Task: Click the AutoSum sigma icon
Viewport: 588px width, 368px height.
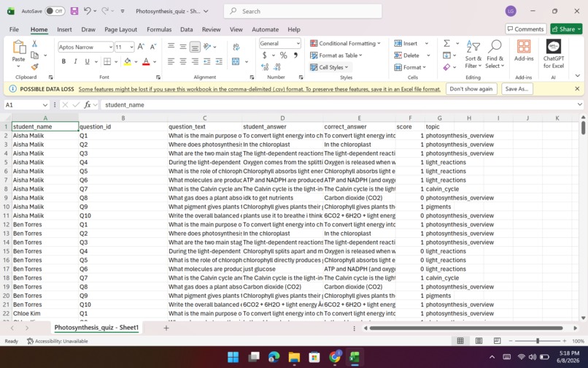Action: pos(446,44)
